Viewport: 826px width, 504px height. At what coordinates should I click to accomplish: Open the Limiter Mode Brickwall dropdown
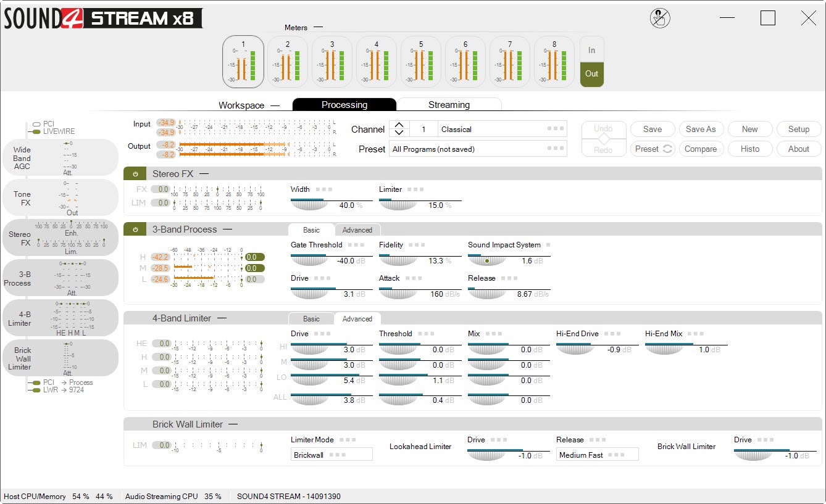point(332,455)
